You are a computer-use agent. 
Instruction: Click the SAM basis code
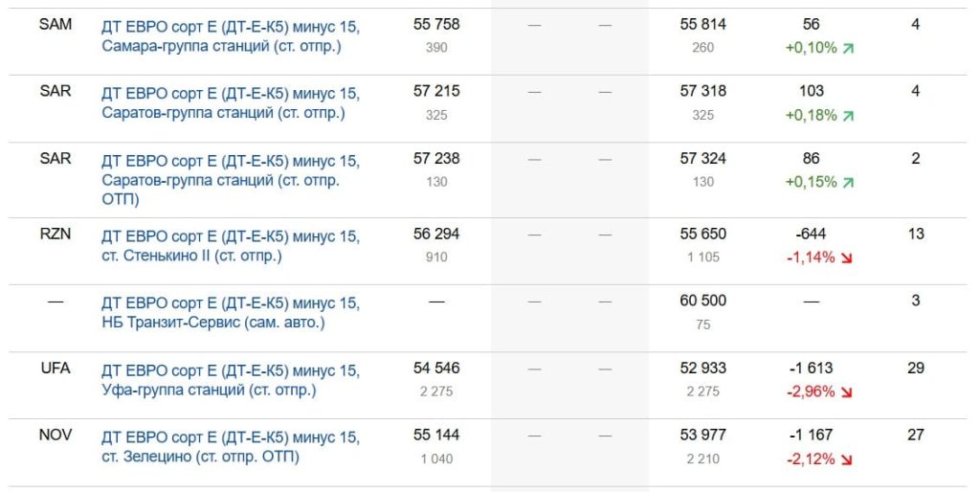pos(56,25)
